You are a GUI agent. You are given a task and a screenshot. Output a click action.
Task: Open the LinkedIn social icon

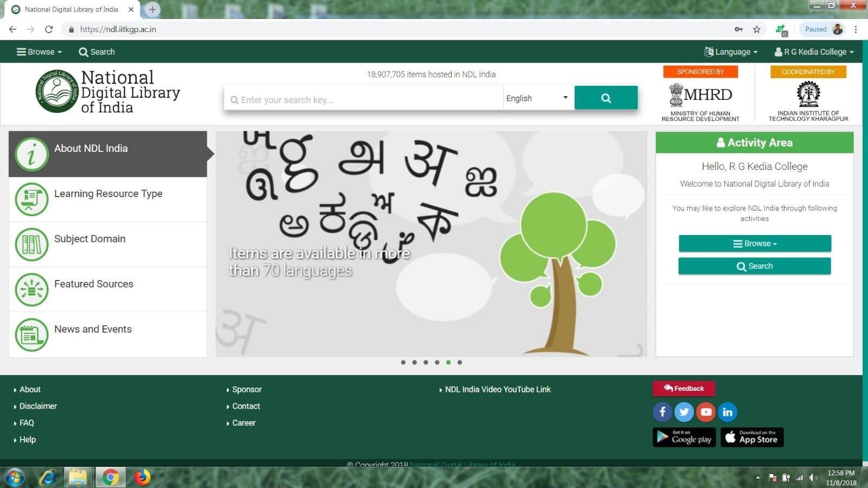pyautogui.click(x=727, y=412)
